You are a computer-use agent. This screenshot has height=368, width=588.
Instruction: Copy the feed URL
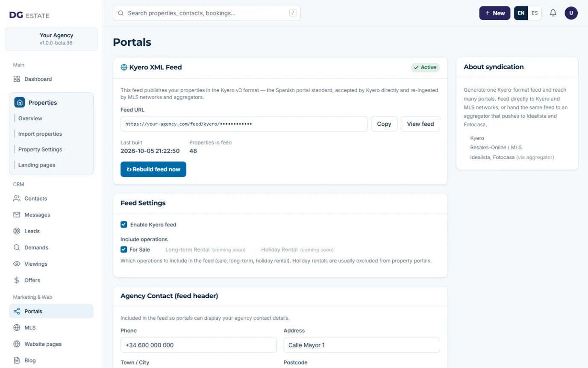[384, 124]
